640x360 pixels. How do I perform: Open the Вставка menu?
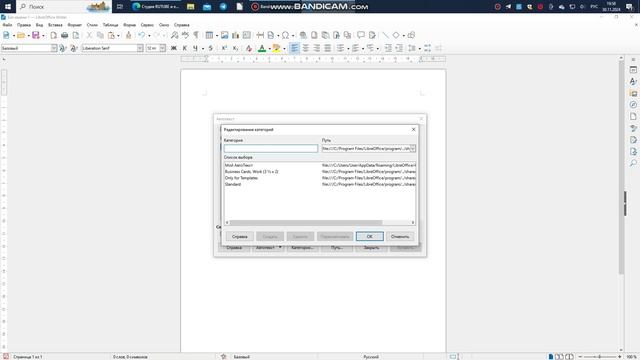tap(55, 25)
